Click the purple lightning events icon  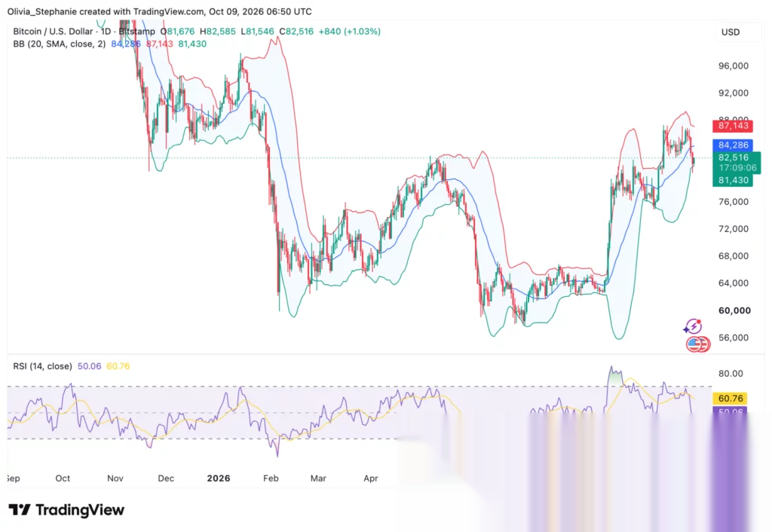coord(693,326)
